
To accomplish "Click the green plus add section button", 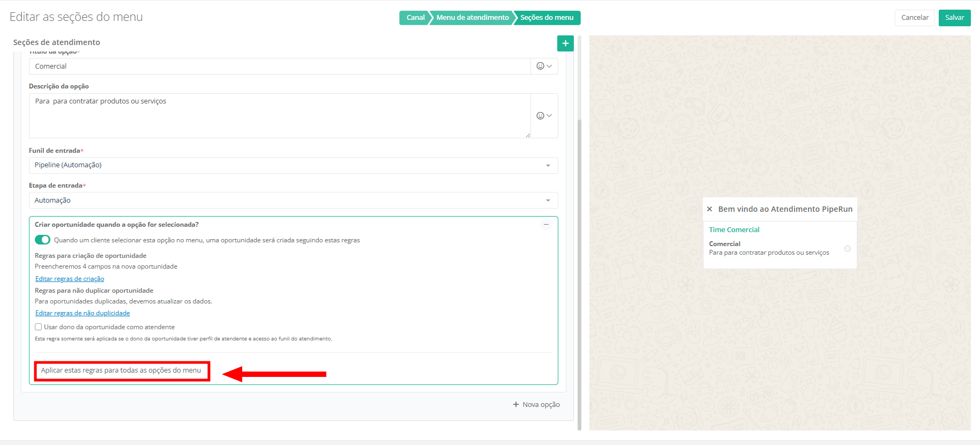I will pyautogui.click(x=565, y=43).
